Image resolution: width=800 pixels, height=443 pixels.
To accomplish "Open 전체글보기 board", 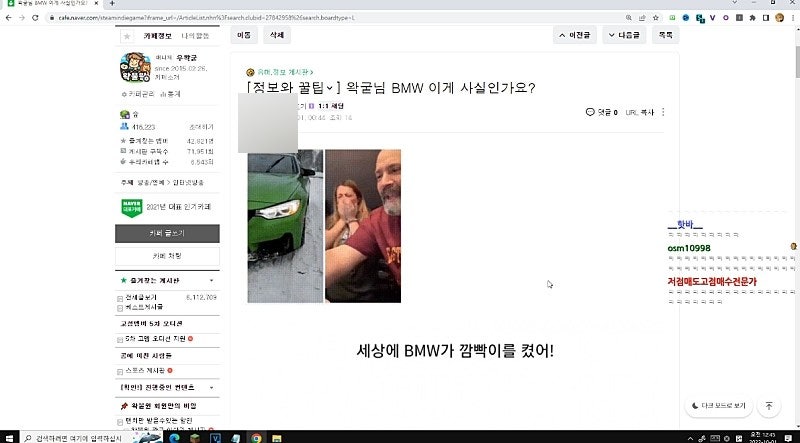I will (141, 297).
